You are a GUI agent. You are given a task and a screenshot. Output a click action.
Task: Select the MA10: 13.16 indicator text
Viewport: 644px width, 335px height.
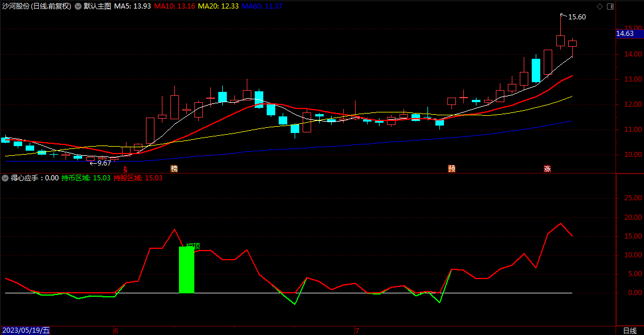coord(174,7)
